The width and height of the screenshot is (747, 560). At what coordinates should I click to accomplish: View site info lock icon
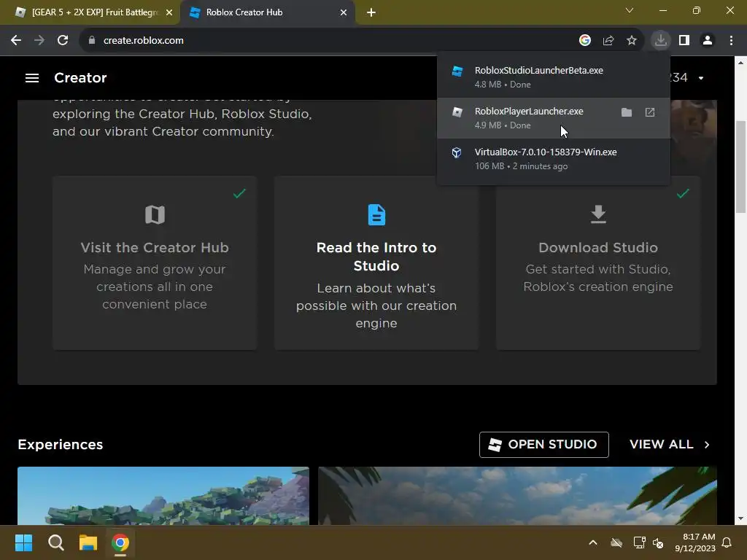(x=92, y=41)
